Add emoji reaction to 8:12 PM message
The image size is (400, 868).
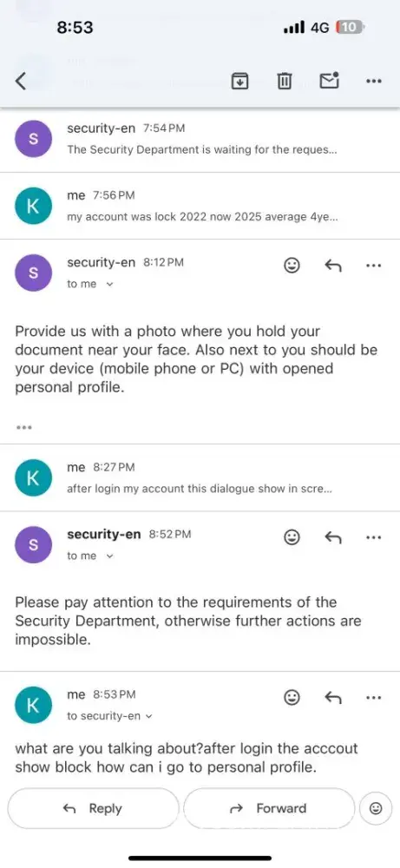[292, 266]
